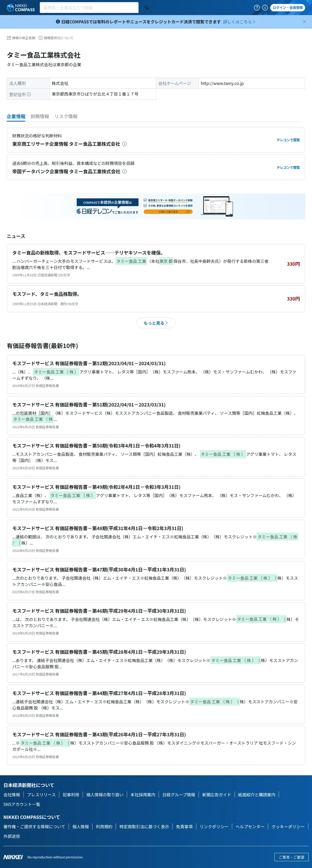Click ご意見・ご要望 button
312x868 pixels.
point(291,857)
